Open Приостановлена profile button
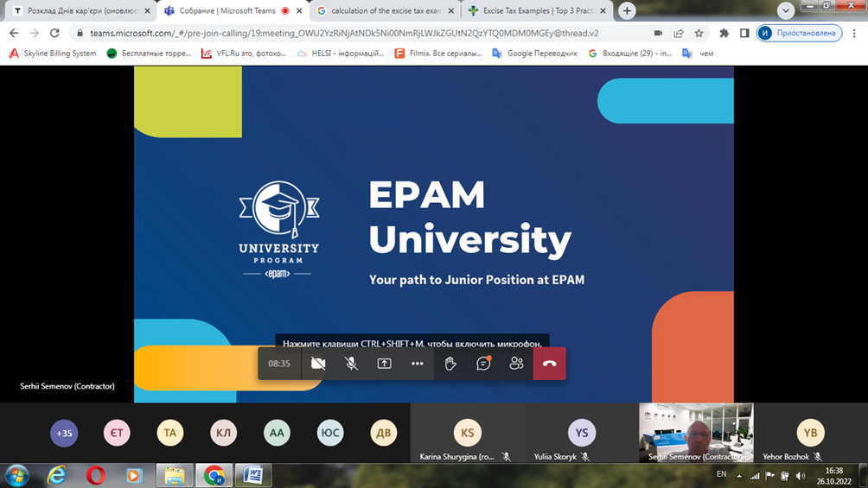The image size is (868, 488). pos(800,33)
